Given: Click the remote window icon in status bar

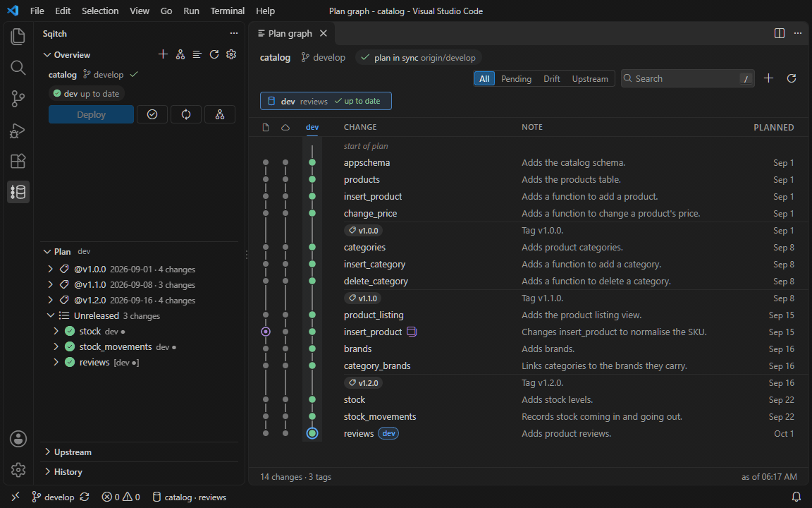Looking at the screenshot, I should tap(16, 497).
